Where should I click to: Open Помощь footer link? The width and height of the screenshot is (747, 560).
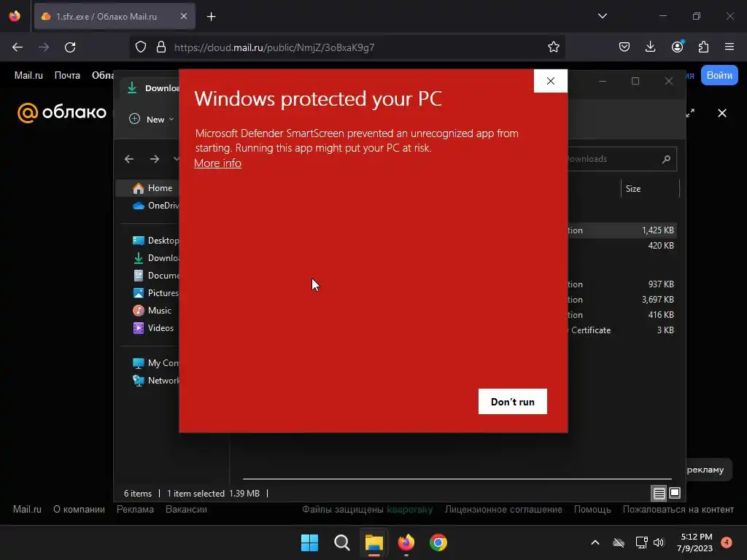[592, 510]
